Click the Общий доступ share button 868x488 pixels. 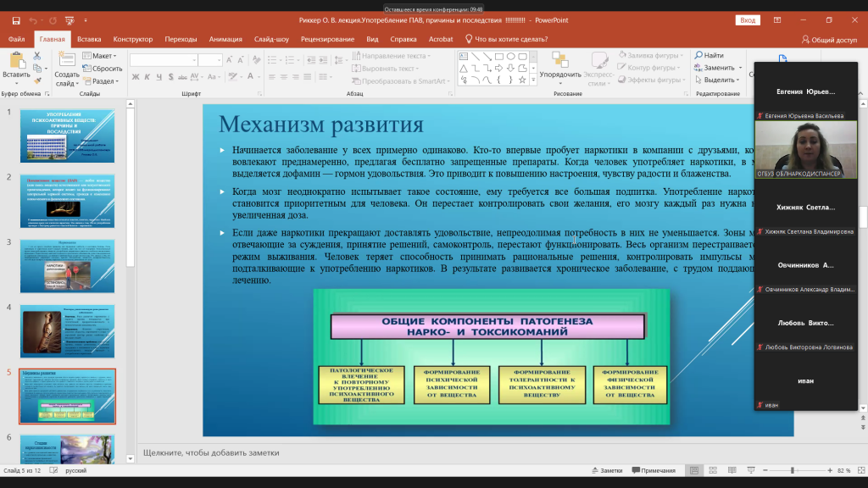[x=829, y=39]
